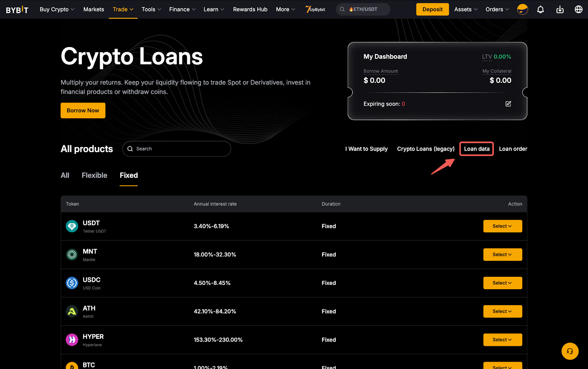Open the user profile avatar
588x369 pixels.
pyautogui.click(x=522, y=10)
